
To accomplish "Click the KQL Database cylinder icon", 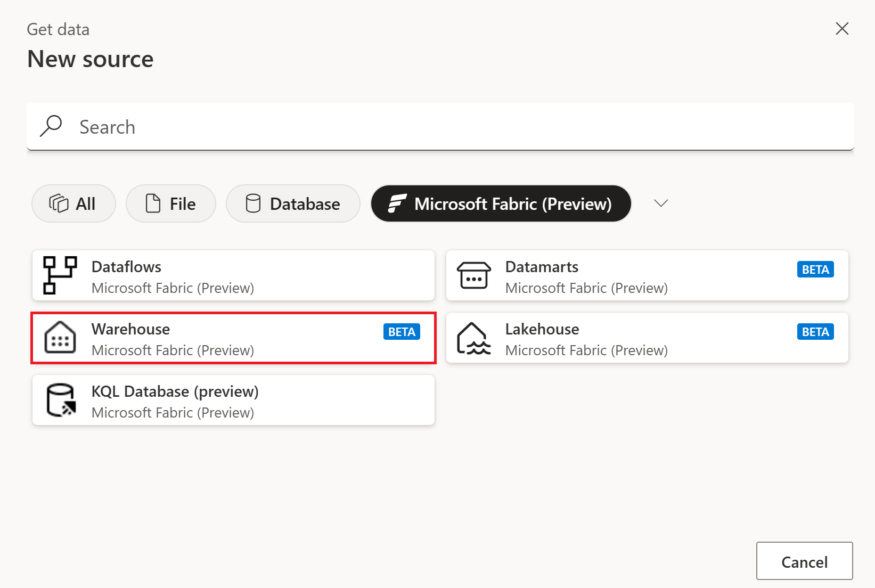I will pyautogui.click(x=60, y=400).
